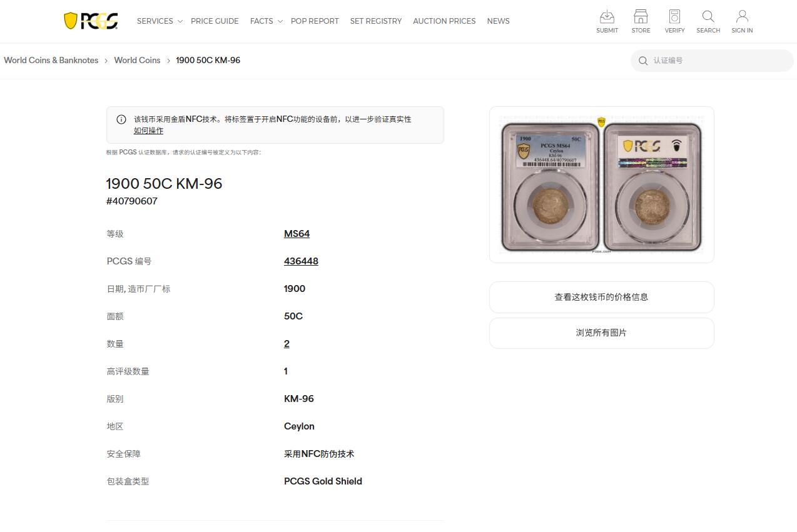Click the info circle icon in the NFC notice
Viewport: 797px width, 532px height.
121,119
